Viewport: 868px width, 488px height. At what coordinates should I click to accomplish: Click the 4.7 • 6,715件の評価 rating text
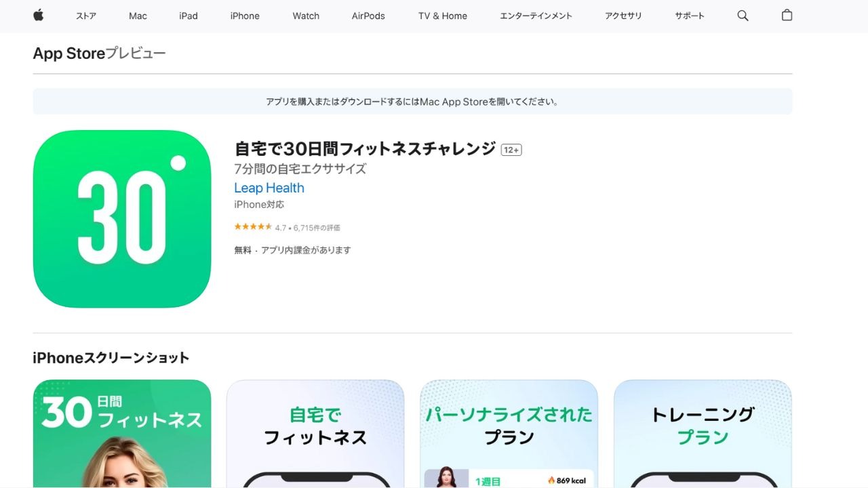[307, 228]
